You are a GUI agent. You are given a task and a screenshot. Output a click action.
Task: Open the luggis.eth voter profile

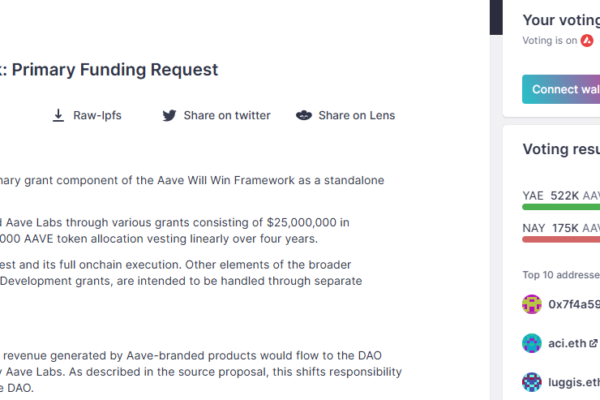coord(572,382)
